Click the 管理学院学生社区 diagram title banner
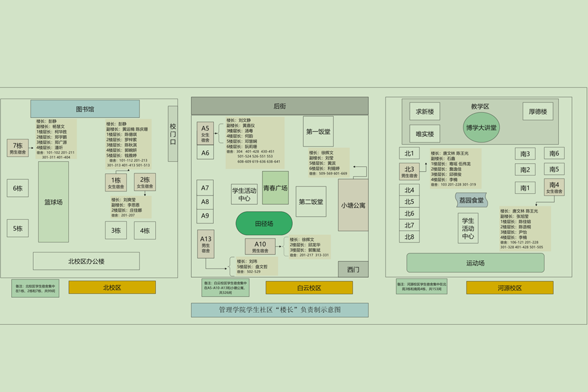This screenshot has width=588, height=392. 279,310
